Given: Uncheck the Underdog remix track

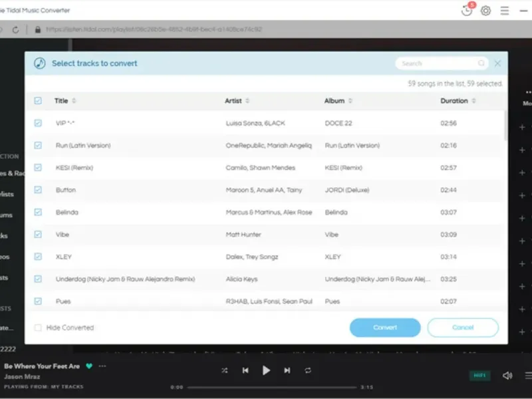Looking at the screenshot, I should [38, 279].
